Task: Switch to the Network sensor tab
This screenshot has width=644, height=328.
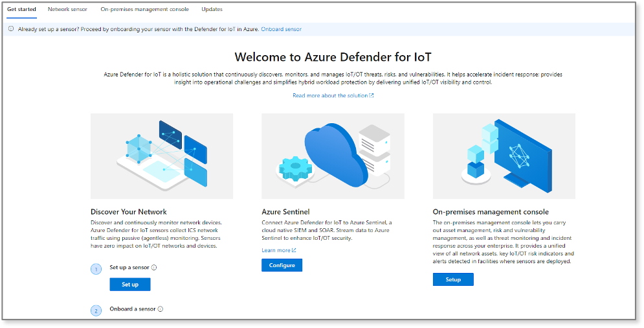Action: coord(67,10)
